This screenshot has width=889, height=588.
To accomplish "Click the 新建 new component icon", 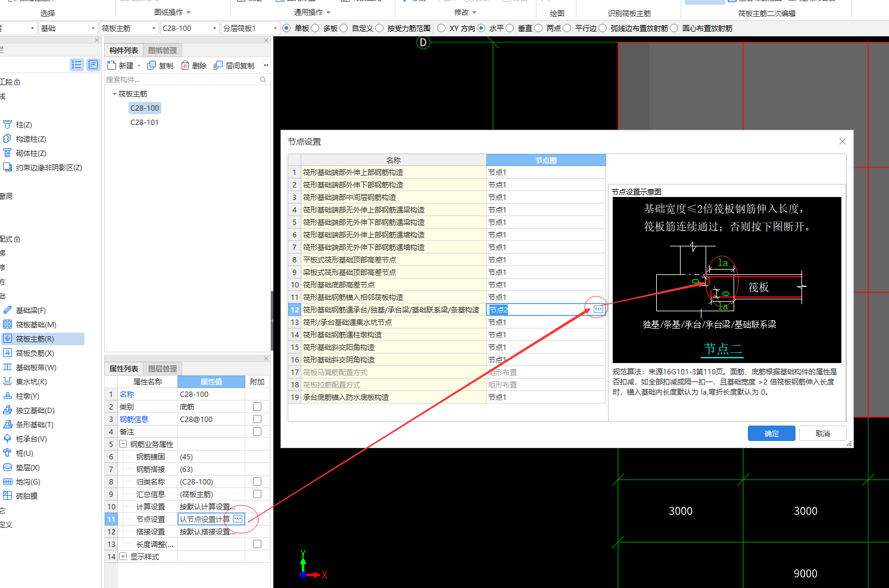I will coord(111,65).
